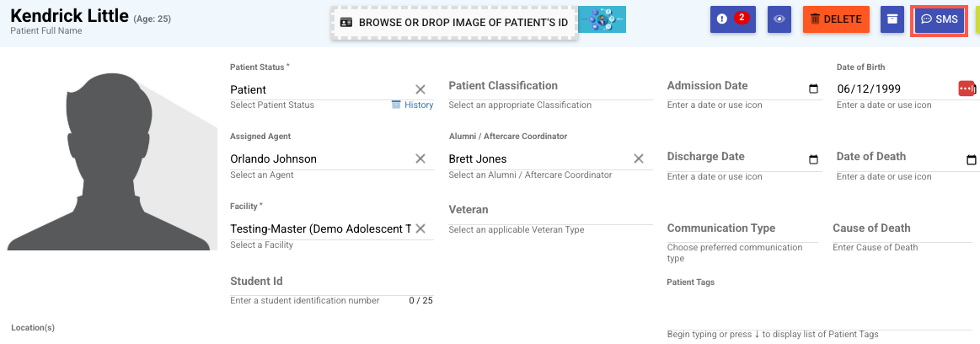The height and width of the screenshot is (344, 980).
Task: Clear the Assigned Agent Orlando Johnson
Action: point(420,159)
